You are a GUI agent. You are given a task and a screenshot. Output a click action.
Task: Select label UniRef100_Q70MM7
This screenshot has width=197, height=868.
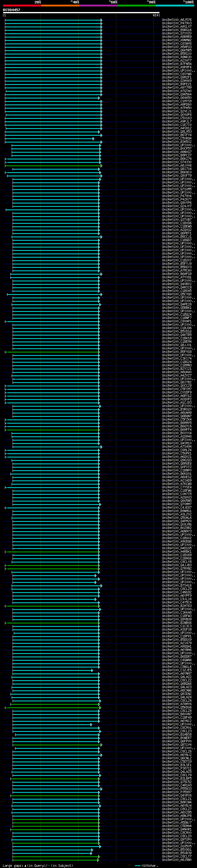(177, 504)
